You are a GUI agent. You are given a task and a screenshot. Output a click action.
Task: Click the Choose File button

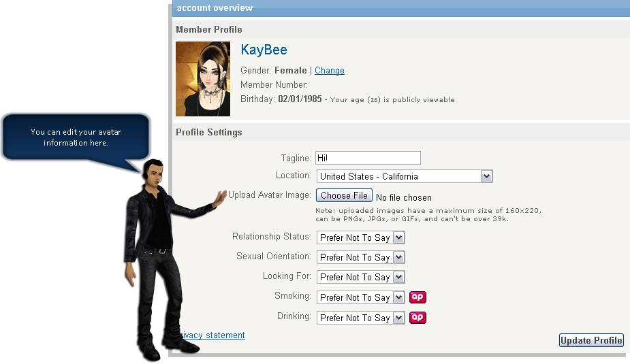(344, 195)
